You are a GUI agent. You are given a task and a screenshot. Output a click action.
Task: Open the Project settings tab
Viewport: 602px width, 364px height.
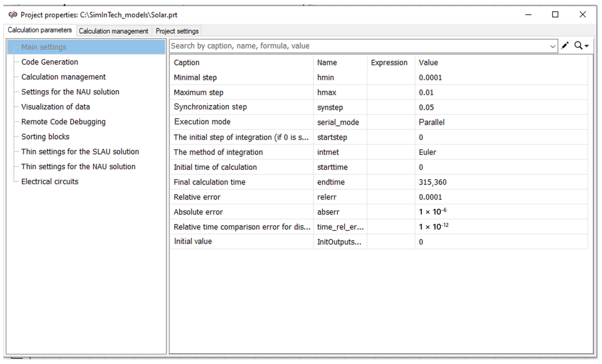click(177, 31)
